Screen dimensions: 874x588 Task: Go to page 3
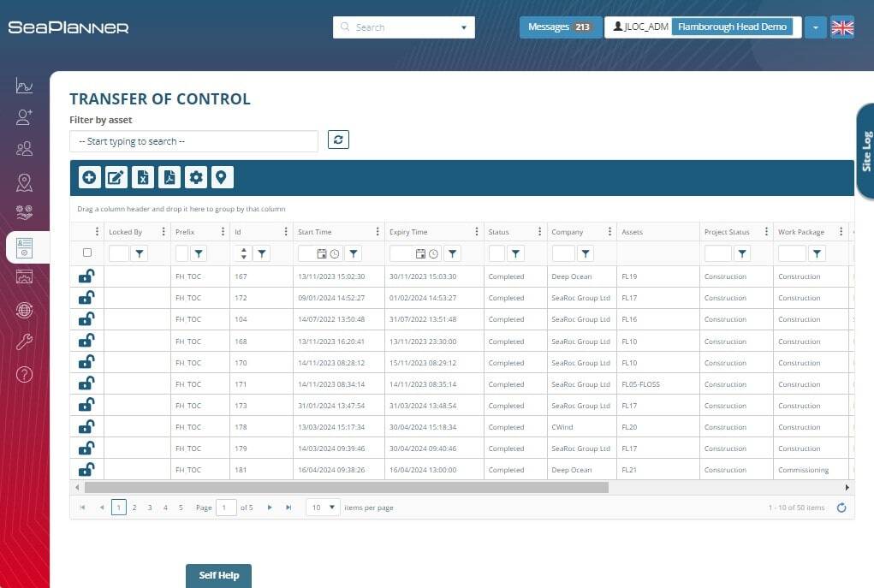tap(150, 508)
